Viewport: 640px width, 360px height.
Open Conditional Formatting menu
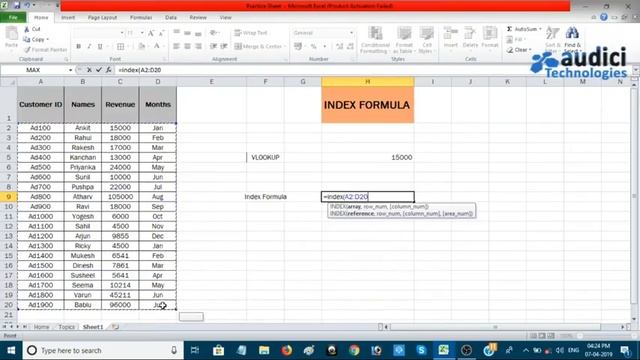coord(375,40)
